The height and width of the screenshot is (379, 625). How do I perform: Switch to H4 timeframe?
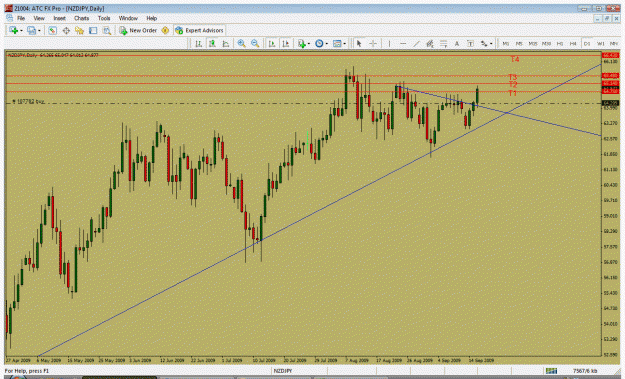(x=573, y=43)
